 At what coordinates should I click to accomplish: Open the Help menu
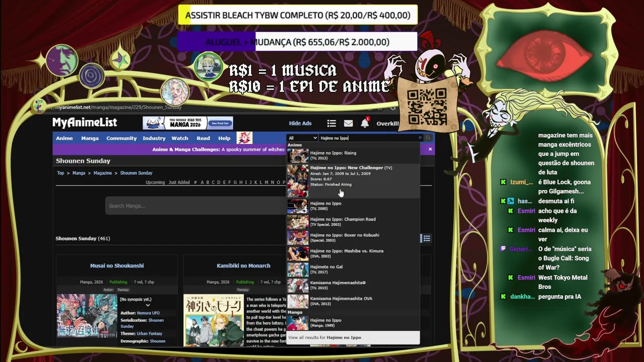point(224,138)
